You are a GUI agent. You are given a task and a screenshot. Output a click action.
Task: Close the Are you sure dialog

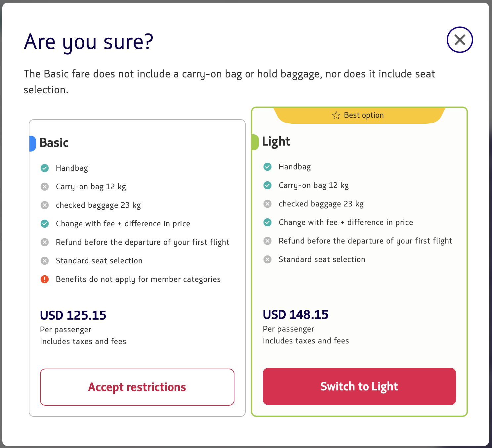click(x=460, y=40)
